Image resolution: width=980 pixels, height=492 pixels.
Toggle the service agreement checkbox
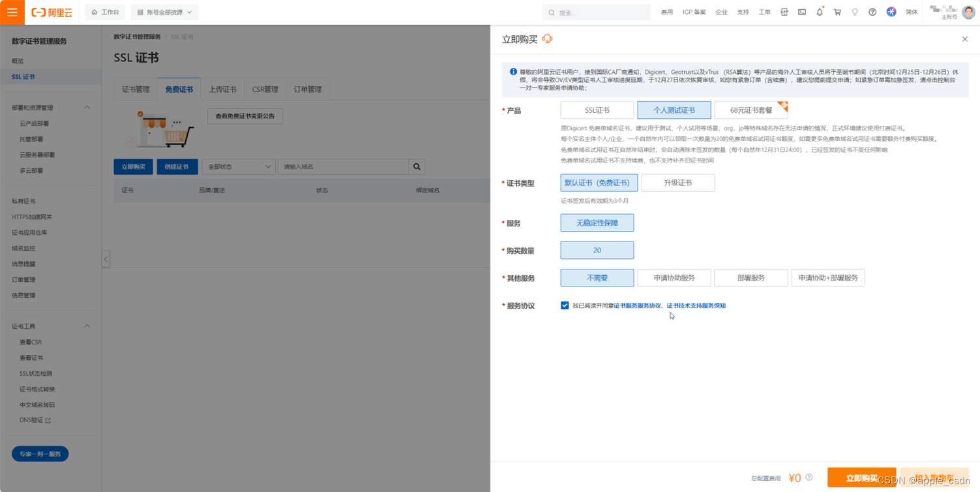[565, 305]
